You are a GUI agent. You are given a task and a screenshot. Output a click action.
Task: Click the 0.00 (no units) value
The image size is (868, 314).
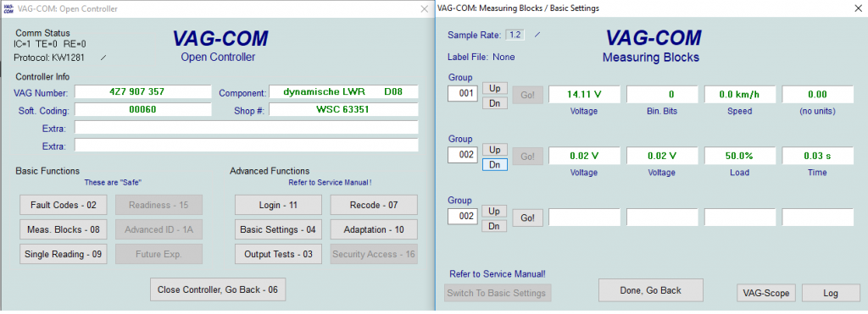818,95
